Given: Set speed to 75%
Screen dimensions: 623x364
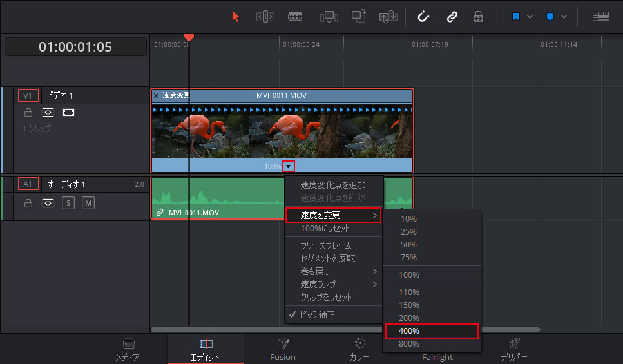Looking at the screenshot, I should point(432,258).
